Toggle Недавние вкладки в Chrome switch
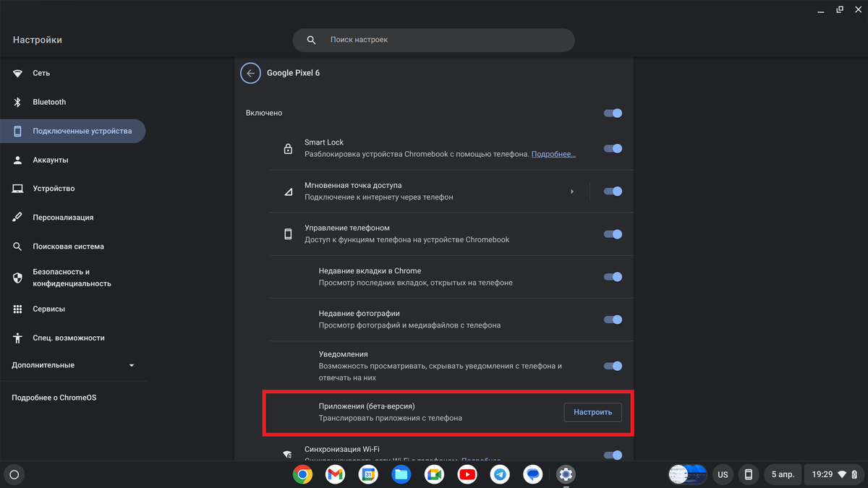This screenshot has width=868, height=488. (613, 277)
